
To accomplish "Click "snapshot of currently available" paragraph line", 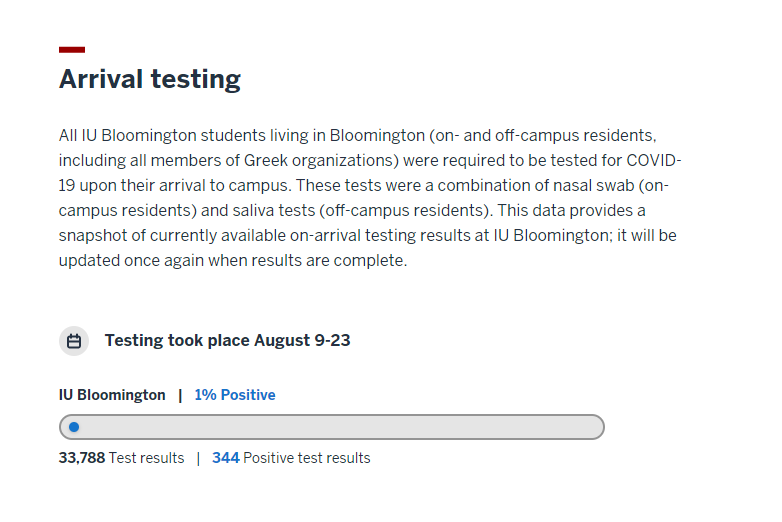I will (368, 235).
